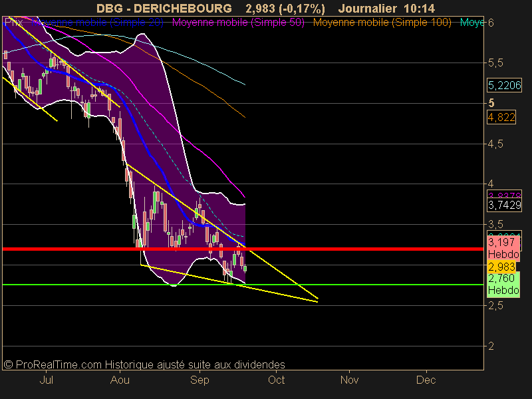
Task: Select the "Moyenne mobile (Simple 100)" legend entry
Action: (x=382, y=23)
